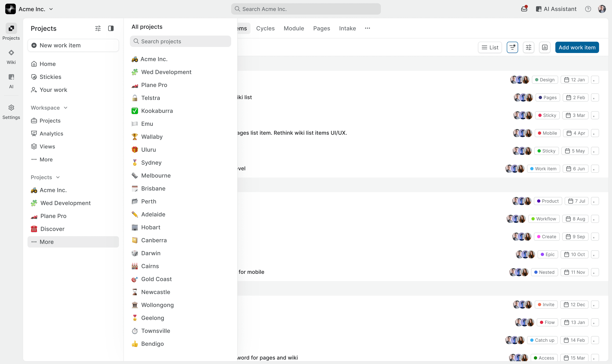Click the Search projects input field
612x364 pixels.
[x=180, y=41]
